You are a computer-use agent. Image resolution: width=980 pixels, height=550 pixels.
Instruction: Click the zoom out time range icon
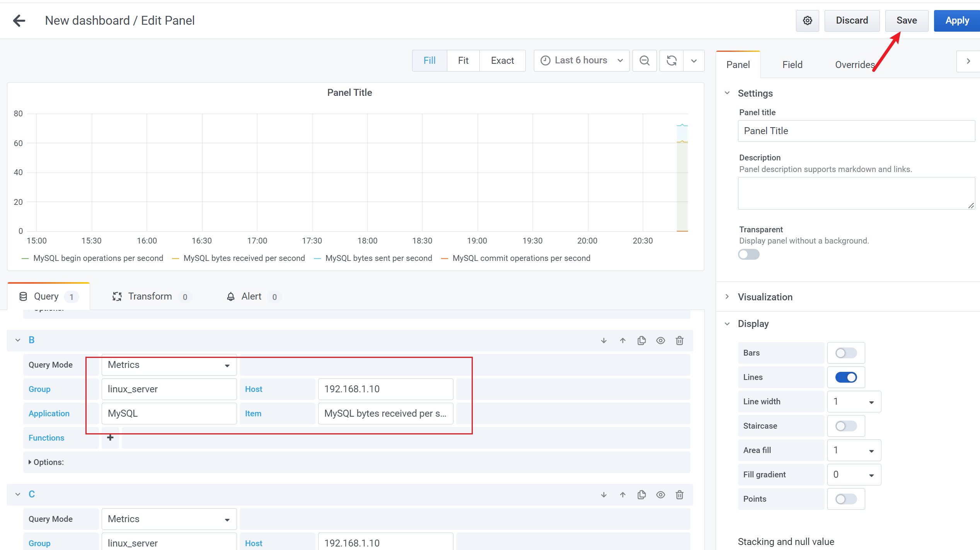644,61
